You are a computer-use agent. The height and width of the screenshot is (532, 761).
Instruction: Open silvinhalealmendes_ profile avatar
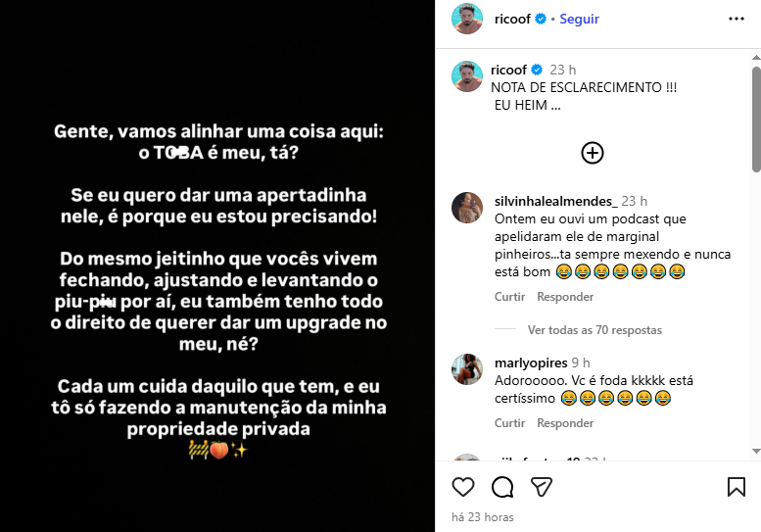click(x=467, y=208)
